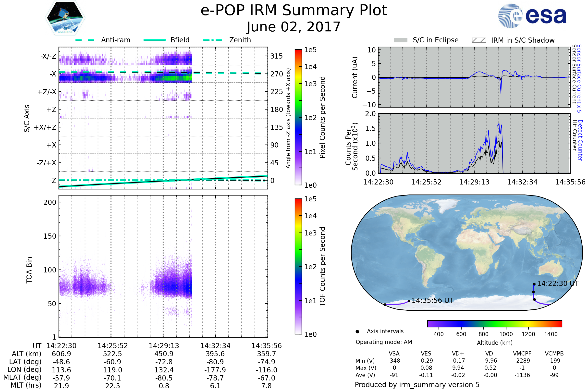Click the ESA logo

pyautogui.click(x=532, y=16)
